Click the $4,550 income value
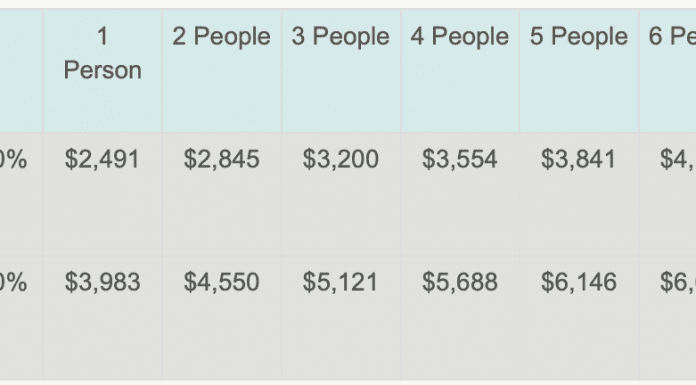 [221, 282]
